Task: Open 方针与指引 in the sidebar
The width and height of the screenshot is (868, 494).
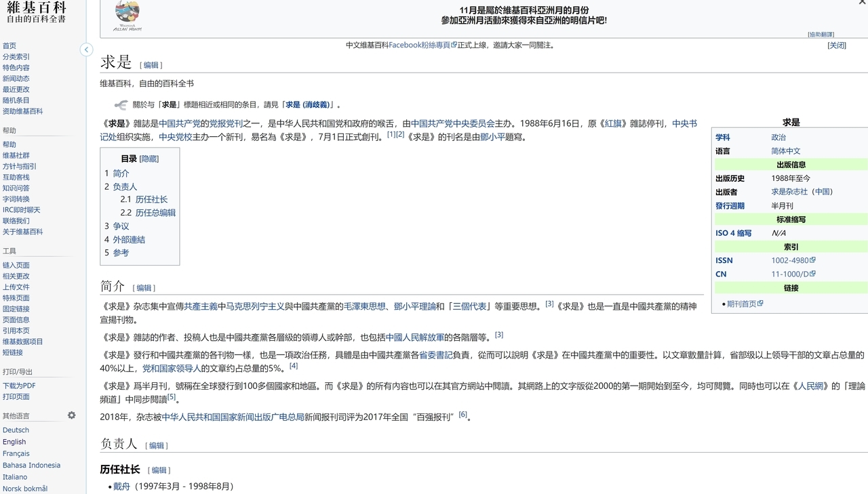Action: pyautogui.click(x=20, y=166)
